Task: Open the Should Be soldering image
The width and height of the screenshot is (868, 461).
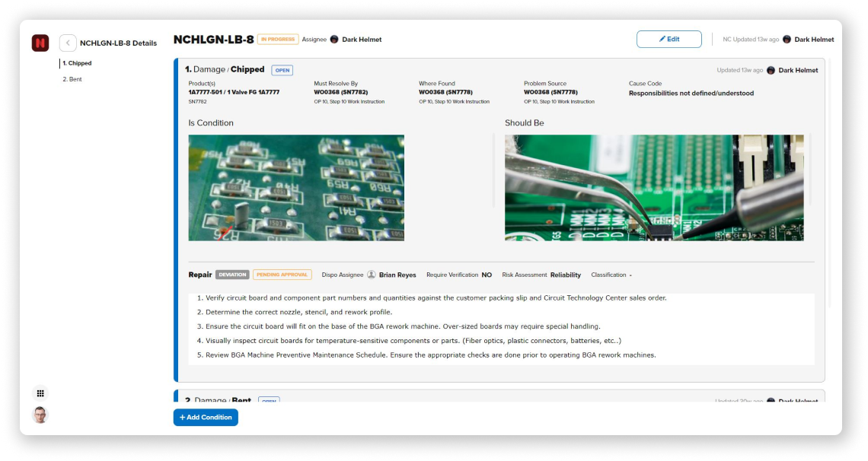Action: coord(653,188)
